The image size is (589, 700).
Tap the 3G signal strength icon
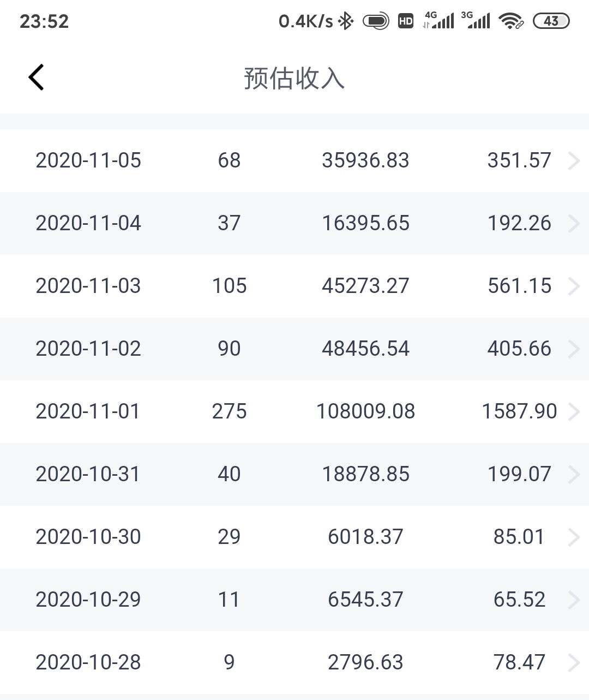click(476, 21)
